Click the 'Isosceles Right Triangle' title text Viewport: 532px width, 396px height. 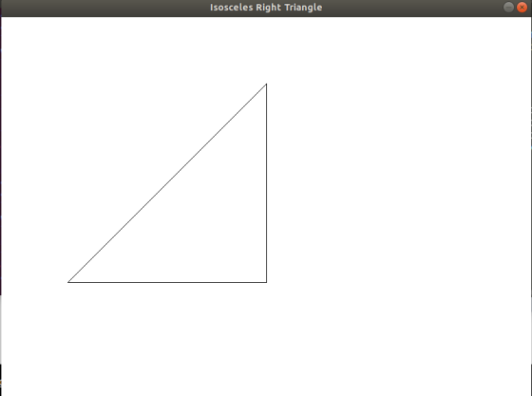(266, 8)
